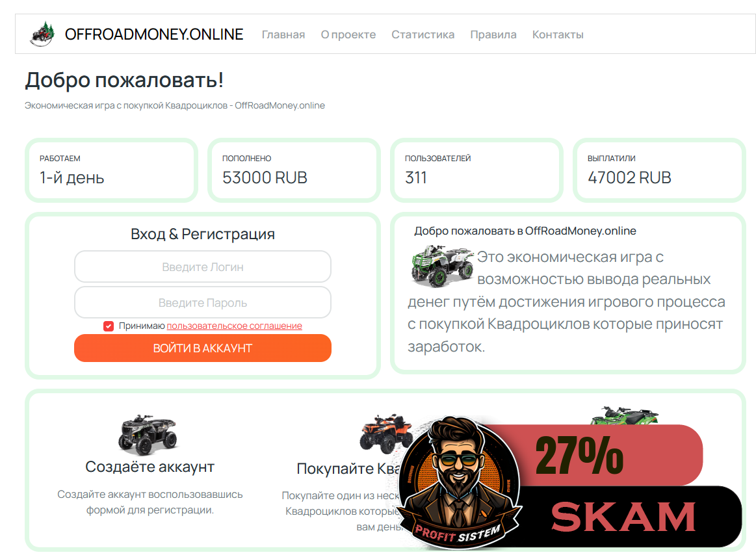The height and width of the screenshot is (557, 756).
Task: Click the bearded man Profit Sistem badge
Action: [x=459, y=482]
